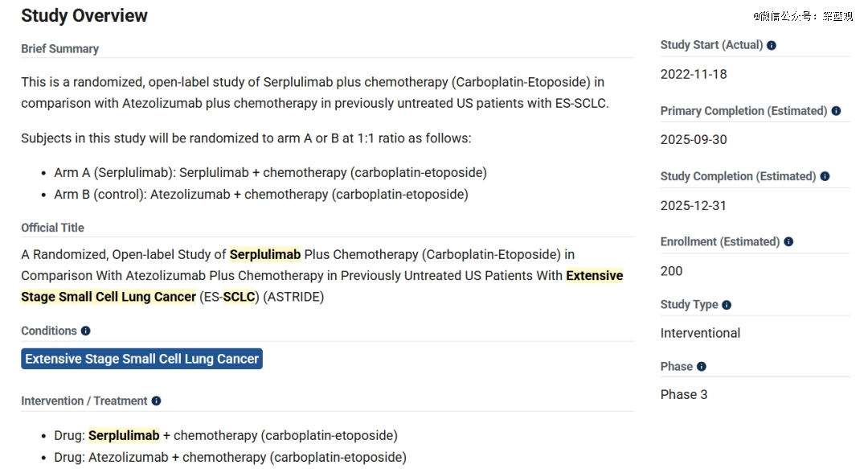Select the Arm A (Serplulimab) bullet item
Screen dimensions: 868x469
270,172
